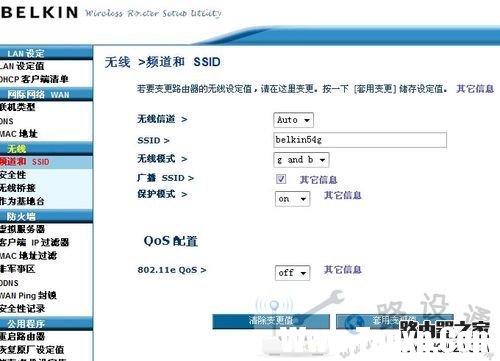Click the QoS 配置 heading
This screenshot has width=500, height=361.
[x=171, y=241]
